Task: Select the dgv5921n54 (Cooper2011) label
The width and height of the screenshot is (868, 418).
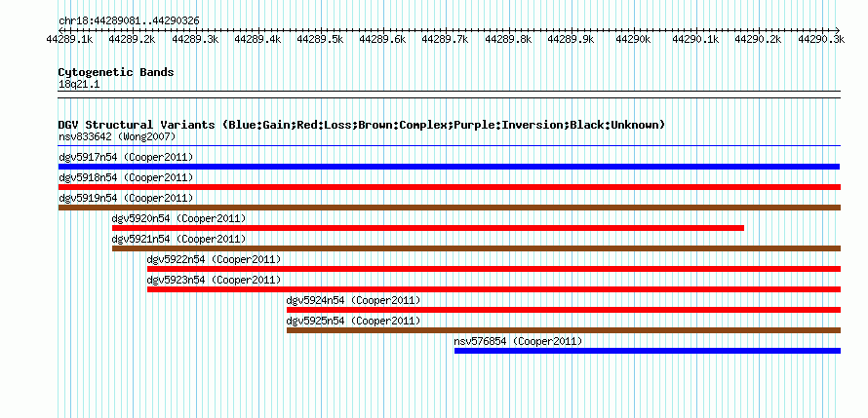Action: click(178, 239)
